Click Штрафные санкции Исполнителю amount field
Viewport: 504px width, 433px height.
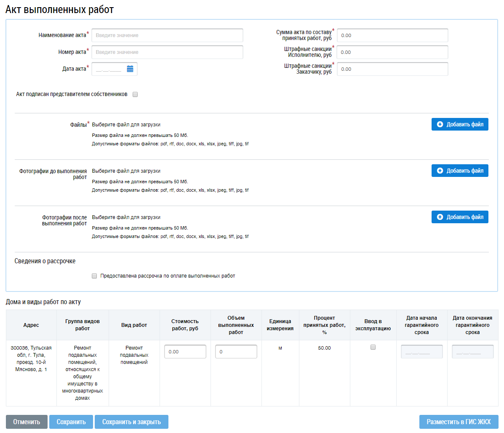click(392, 52)
